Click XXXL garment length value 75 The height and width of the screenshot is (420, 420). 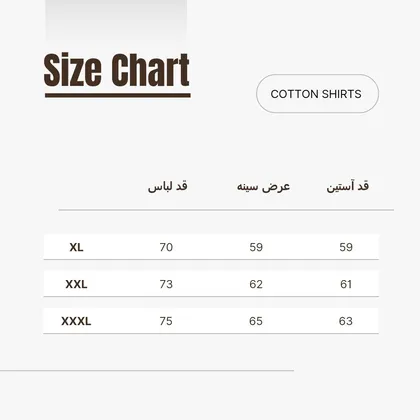(x=166, y=321)
